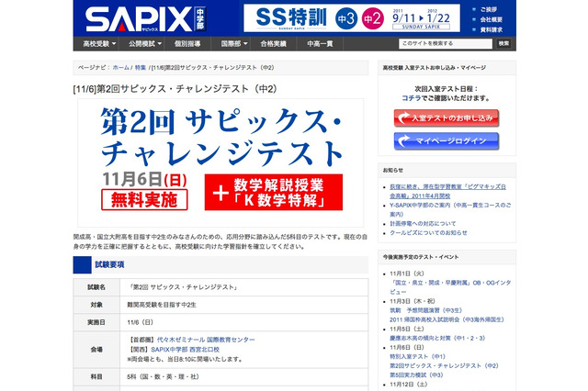Open the 資料請求 header link
Image resolution: width=588 pixels, height=391 pixels.
492,29
